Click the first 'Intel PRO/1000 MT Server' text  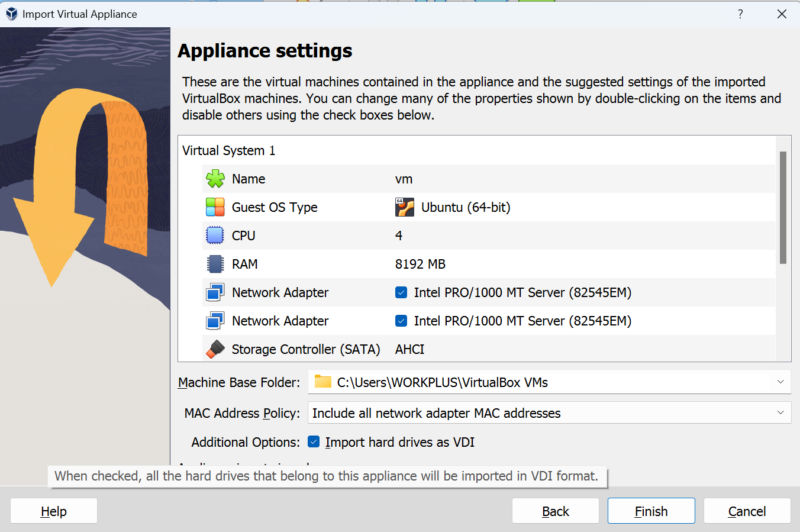(522, 292)
